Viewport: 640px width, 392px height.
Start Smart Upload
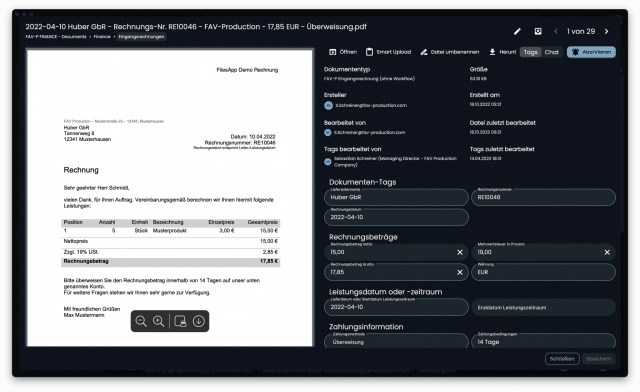[388, 52]
